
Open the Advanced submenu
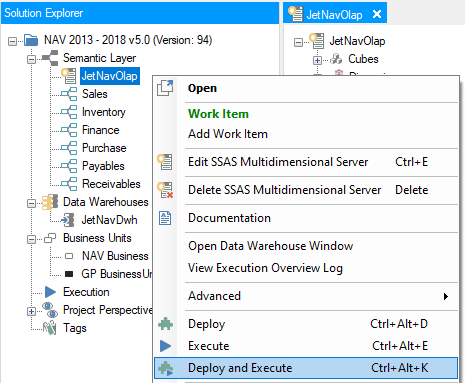coord(306,296)
